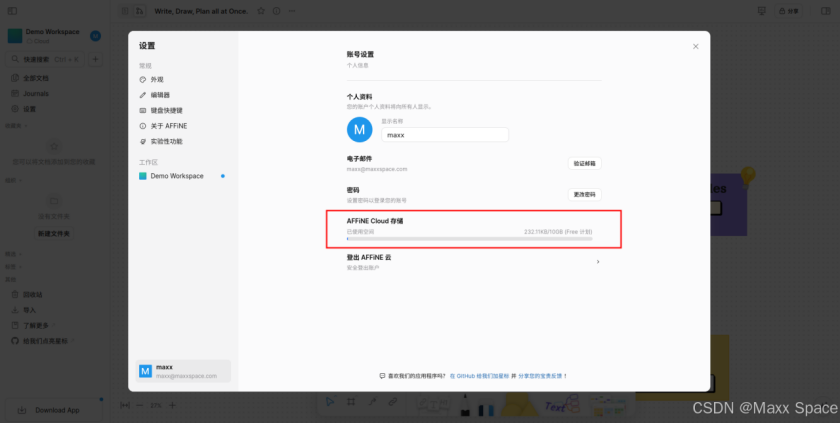Click the user avatar M in left sidebar

tap(95, 36)
